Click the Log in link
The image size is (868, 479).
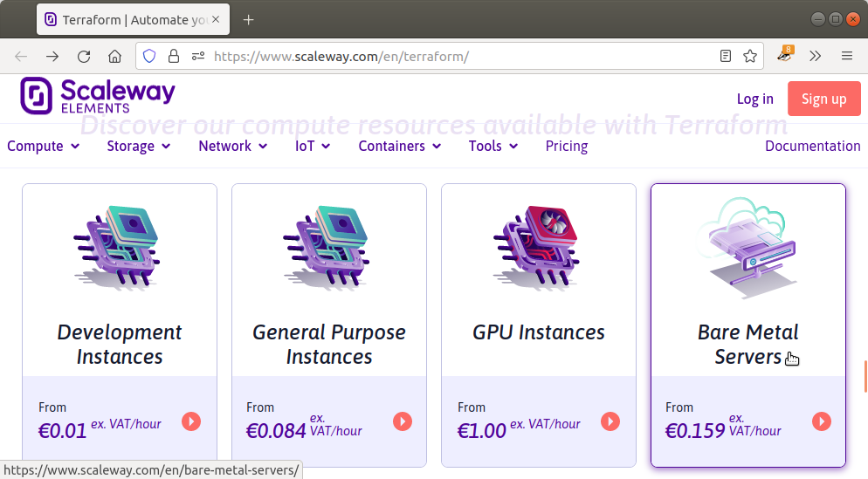point(755,99)
